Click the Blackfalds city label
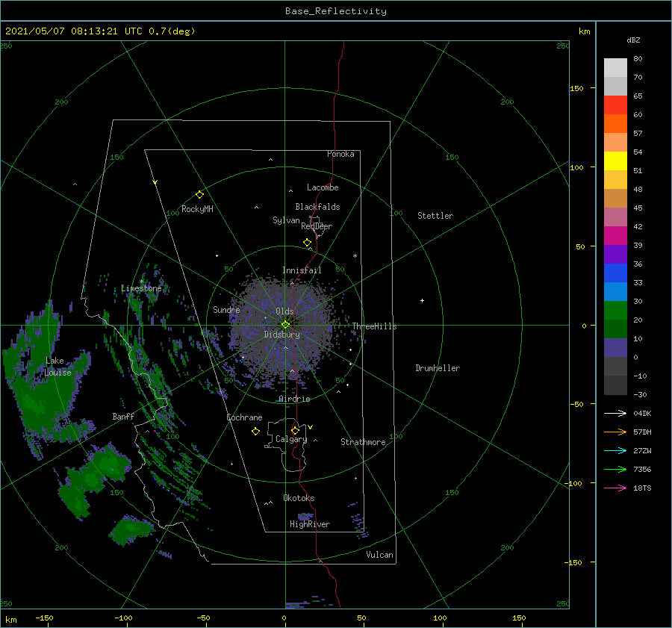672x628 pixels. coord(317,207)
